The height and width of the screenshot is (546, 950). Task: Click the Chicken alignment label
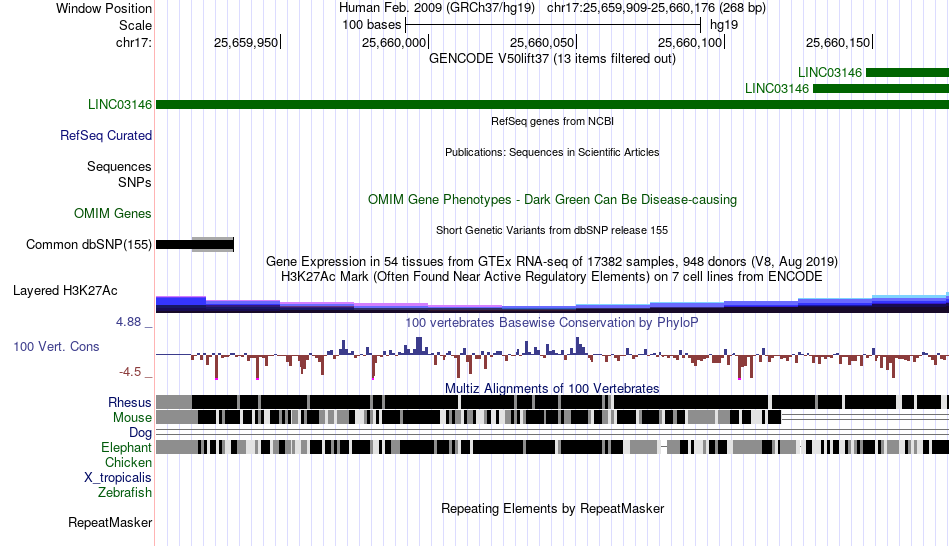128,462
